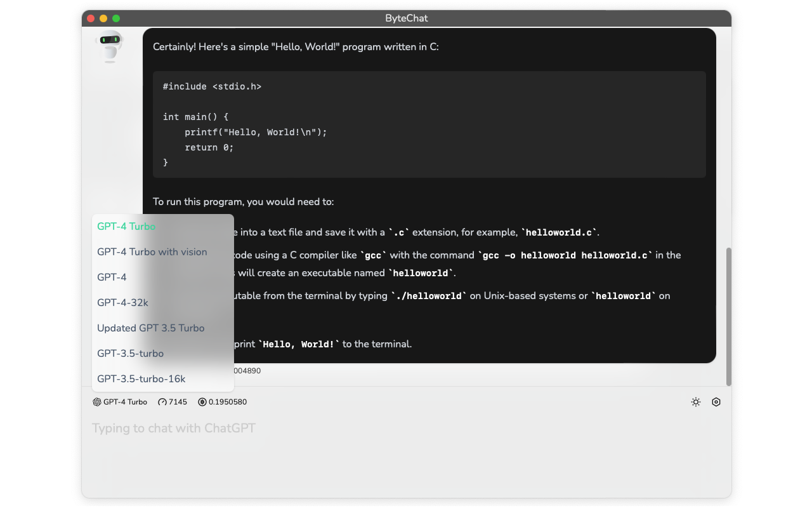Click the 7145 token count value
812x508 pixels.
coord(178,402)
